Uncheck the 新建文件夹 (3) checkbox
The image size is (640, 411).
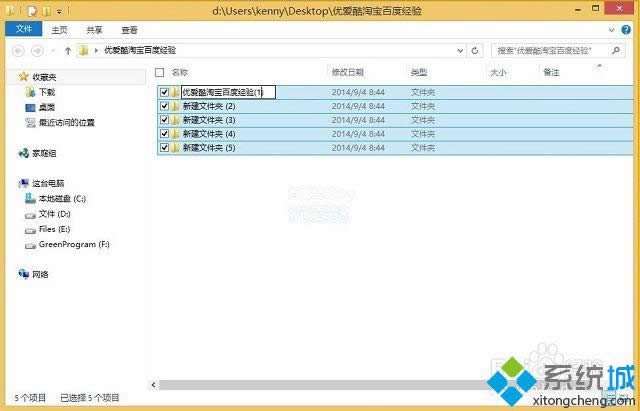pos(164,120)
